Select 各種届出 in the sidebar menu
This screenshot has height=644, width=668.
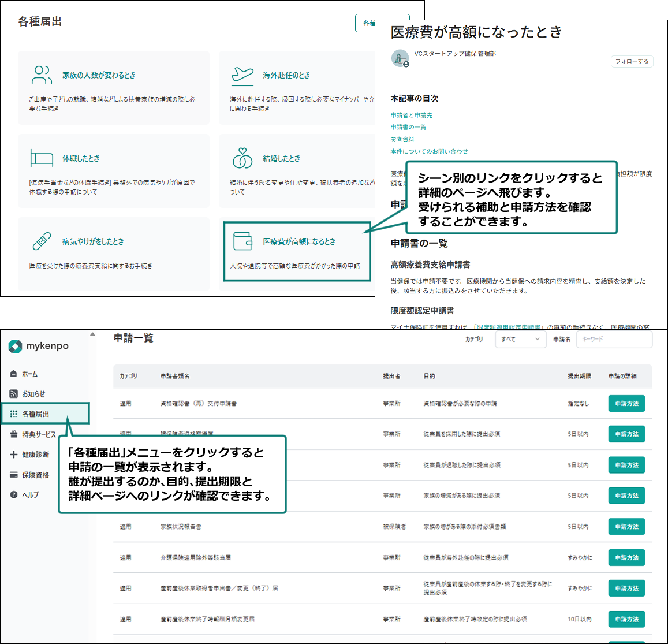(35, 414)
